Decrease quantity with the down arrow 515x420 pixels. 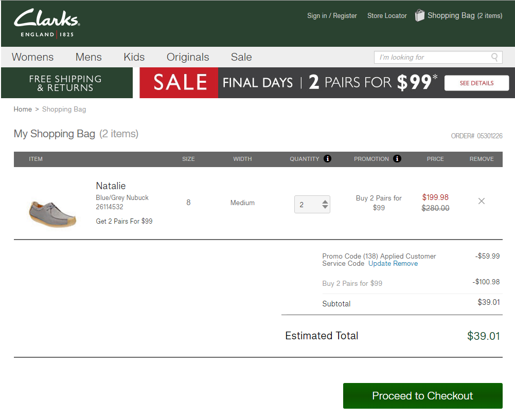325,207
